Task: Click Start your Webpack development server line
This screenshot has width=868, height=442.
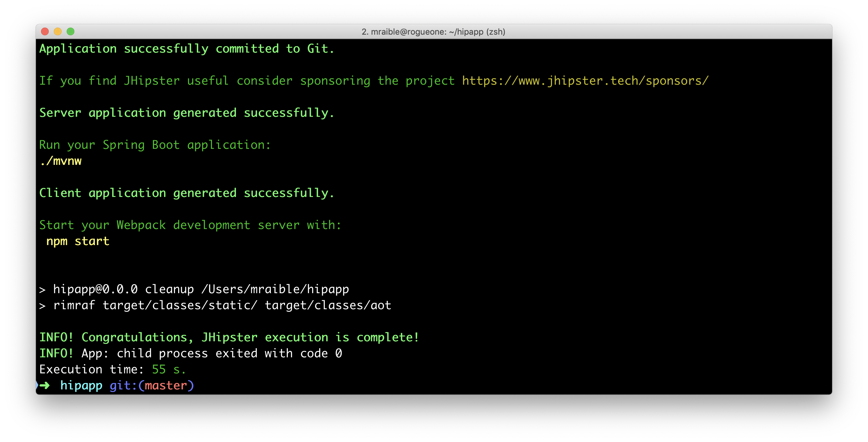Action: [190, 225]
